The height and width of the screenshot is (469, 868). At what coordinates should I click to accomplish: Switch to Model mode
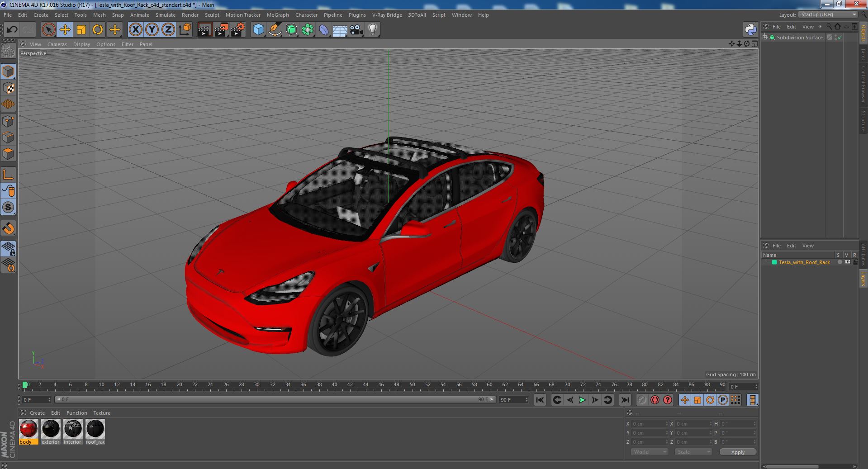8,71
